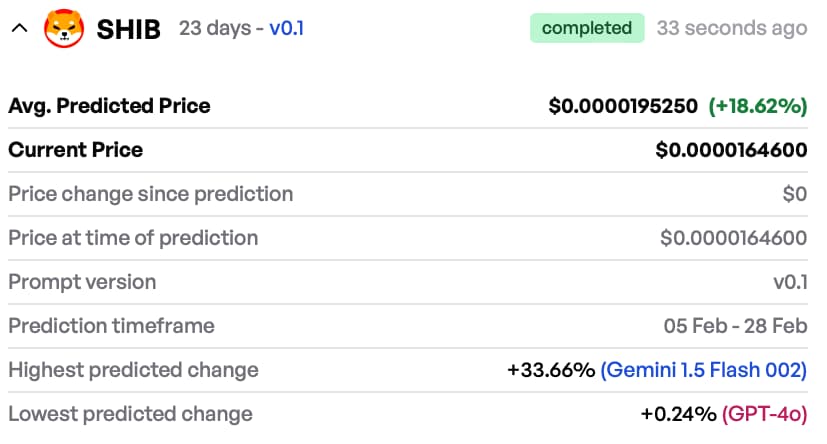Click the Shiba Inu coin logo
827x444 pixels.
click(64, 28)
